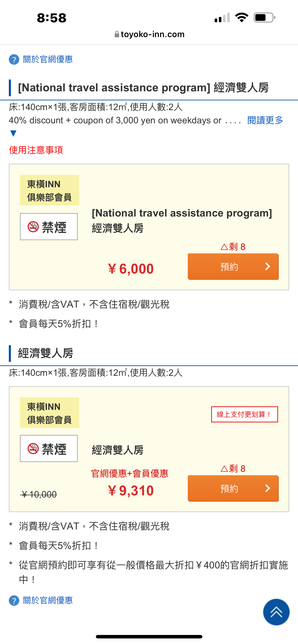This screenshot has height=644, width=298.
Task: Tap the blue scroll-to-top arrow button
Action: coord(276,612)
